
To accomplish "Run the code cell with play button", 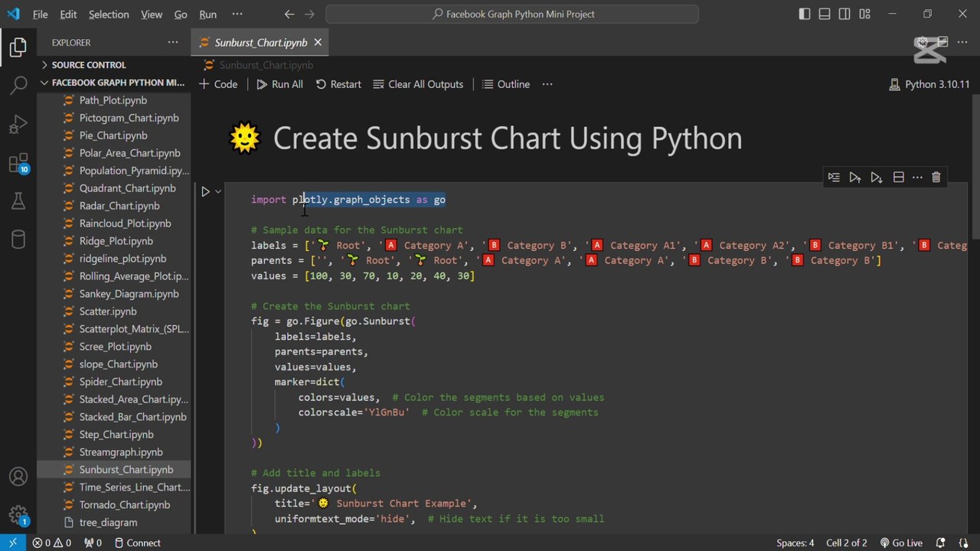I will point(205,192).
